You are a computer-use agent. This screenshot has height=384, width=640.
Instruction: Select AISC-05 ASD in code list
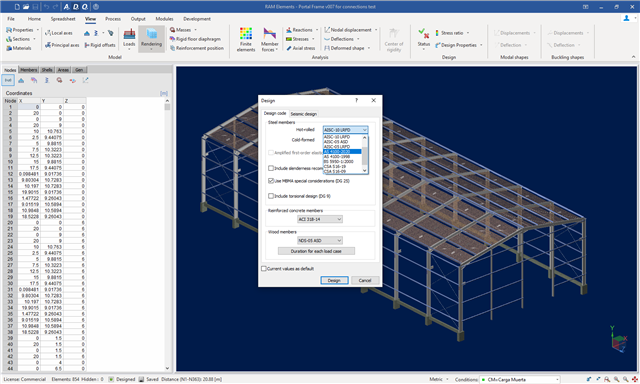point(342,142)
